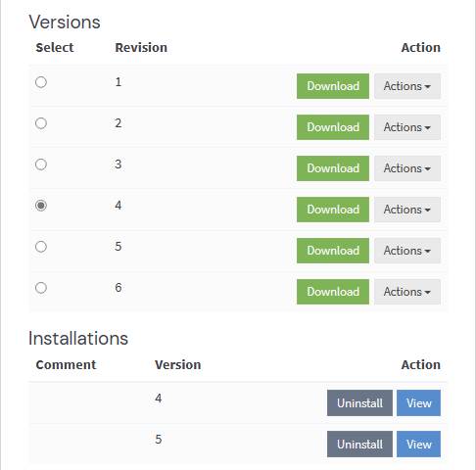Screen dimensions: 476x470
Task: Select revision 2 radio button
Action: click(x=41, y=123)
